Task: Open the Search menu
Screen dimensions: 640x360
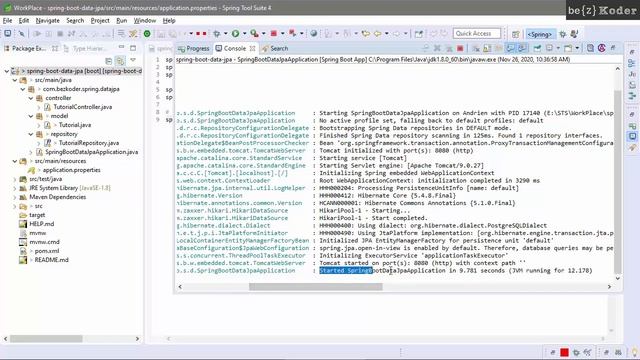Action: (x=75, y=20)
